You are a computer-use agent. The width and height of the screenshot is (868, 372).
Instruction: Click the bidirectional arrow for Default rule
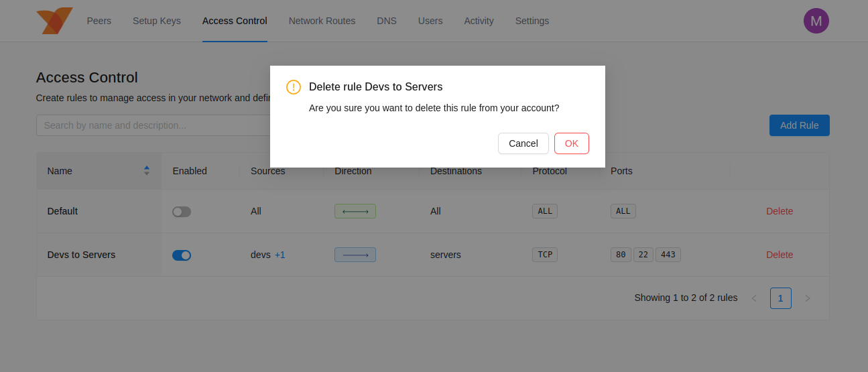pos(355,211)
